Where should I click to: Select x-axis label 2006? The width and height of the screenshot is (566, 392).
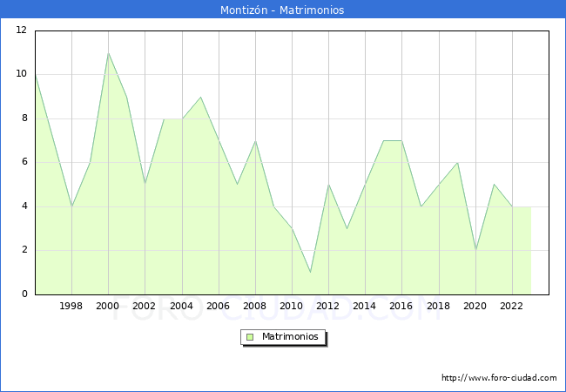pos(218,306)
